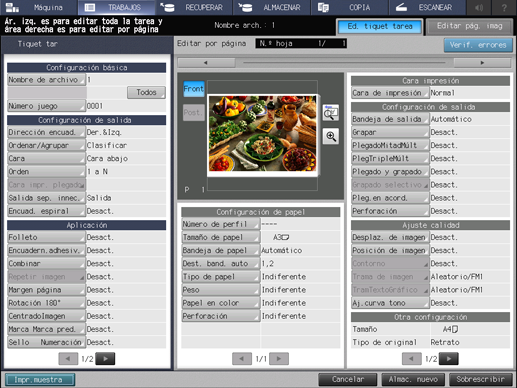Open Número de perfil setting
Screen dimensions: 517x388
click(221, 224)
